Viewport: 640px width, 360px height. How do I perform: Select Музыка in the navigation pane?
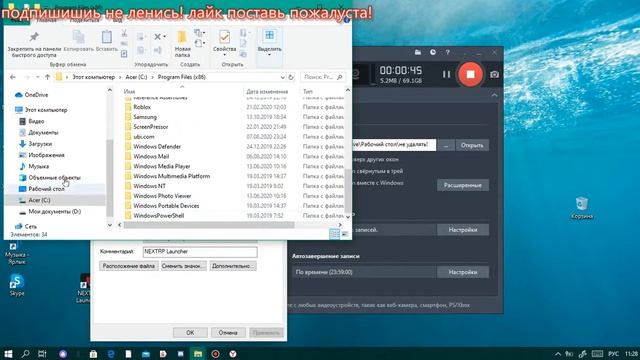[x=38, y=166]
